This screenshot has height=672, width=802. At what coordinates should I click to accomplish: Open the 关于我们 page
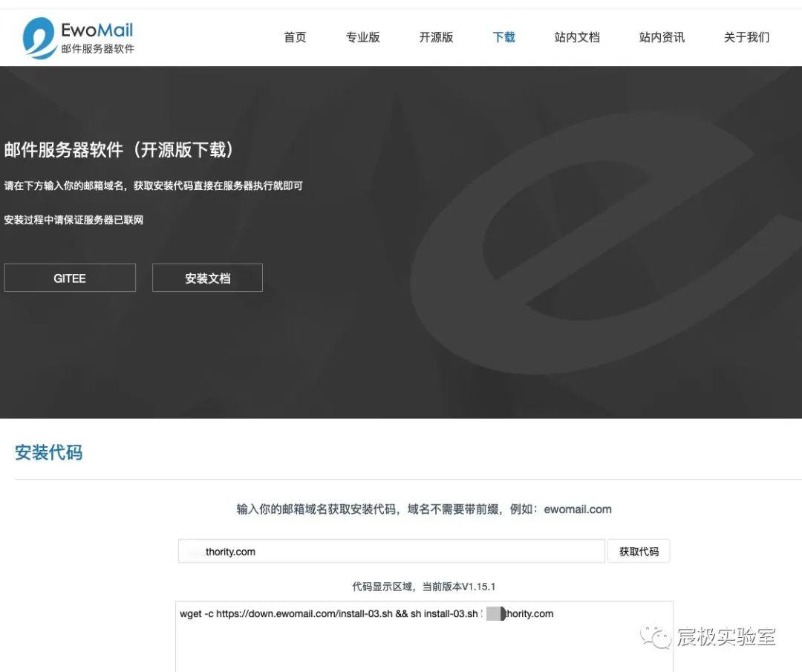pyautogui.click(x=745, y=37)
